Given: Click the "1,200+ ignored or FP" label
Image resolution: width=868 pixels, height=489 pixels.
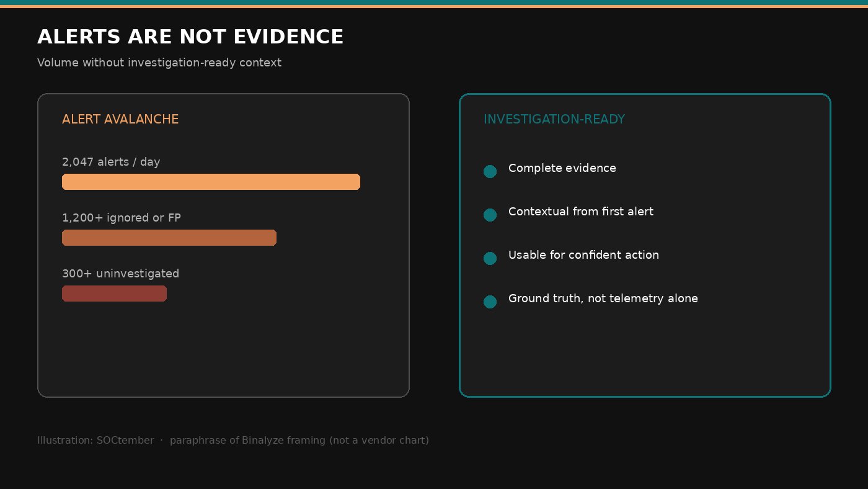Looking at the screenshot, I should point(122,218).
